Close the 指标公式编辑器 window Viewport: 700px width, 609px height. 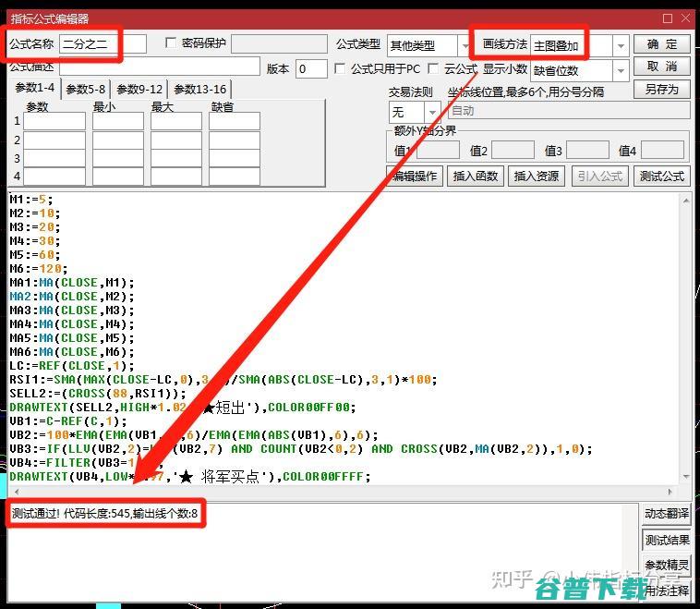pos(686,18)
